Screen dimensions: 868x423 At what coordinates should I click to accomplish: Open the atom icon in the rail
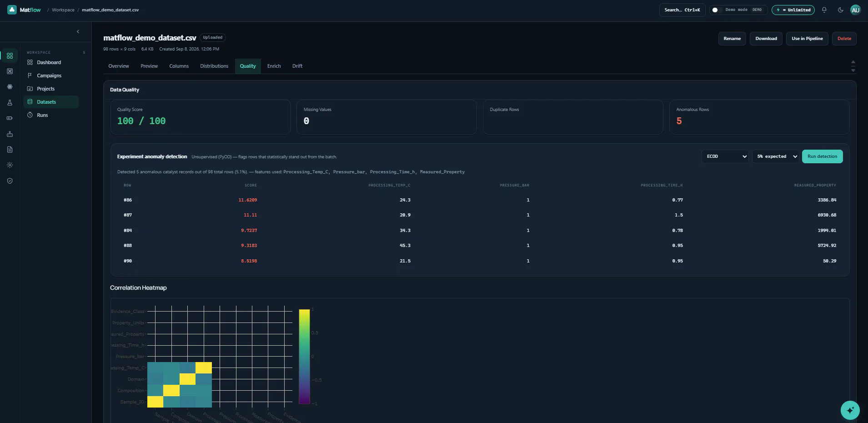click(x=10, y=87)
